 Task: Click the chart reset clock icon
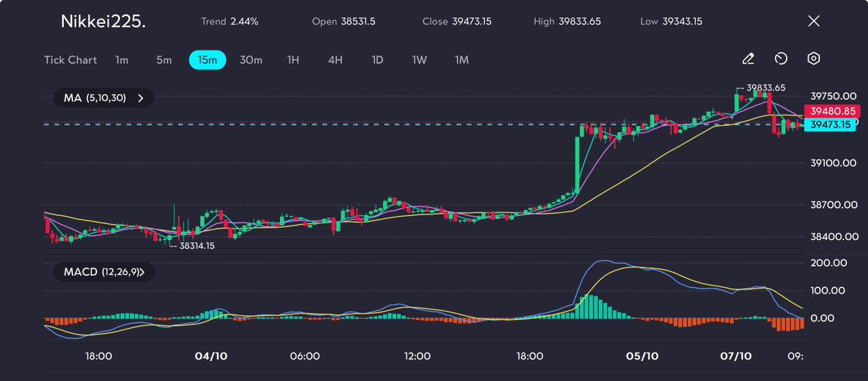(781, 59)
